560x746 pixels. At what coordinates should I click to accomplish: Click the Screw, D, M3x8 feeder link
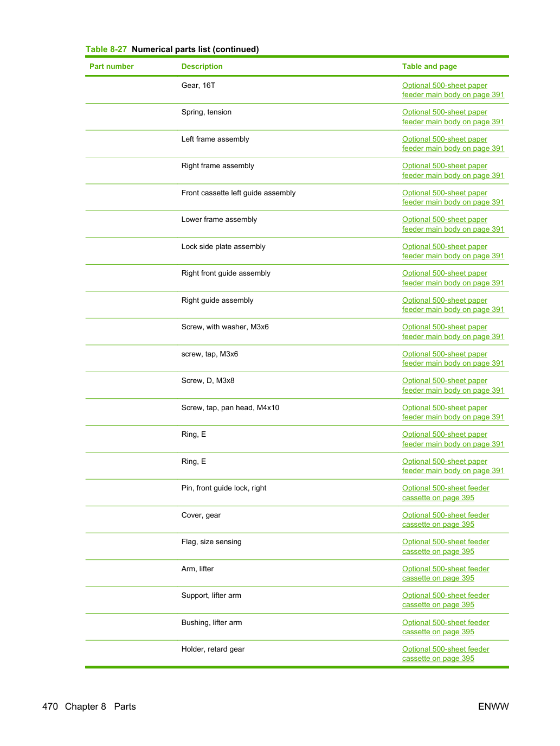(x=453, y=385)
